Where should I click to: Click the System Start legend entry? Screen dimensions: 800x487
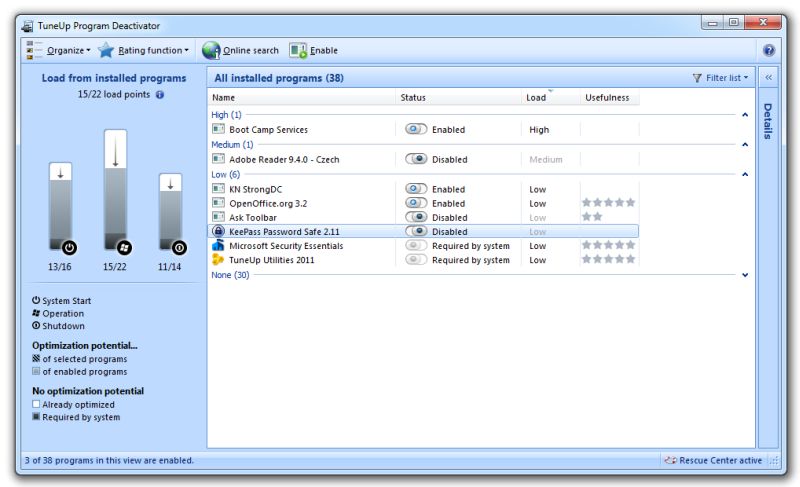(62, 301)
